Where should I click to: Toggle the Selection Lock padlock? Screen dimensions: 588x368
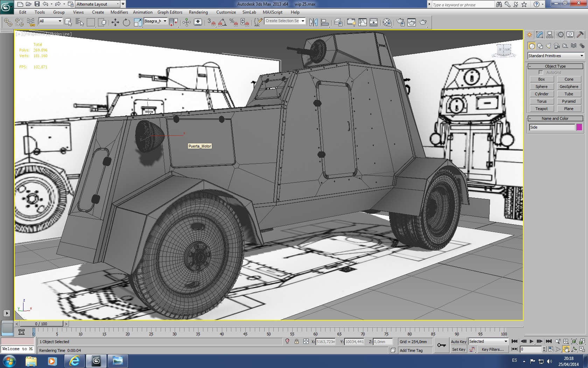[296, 341]
